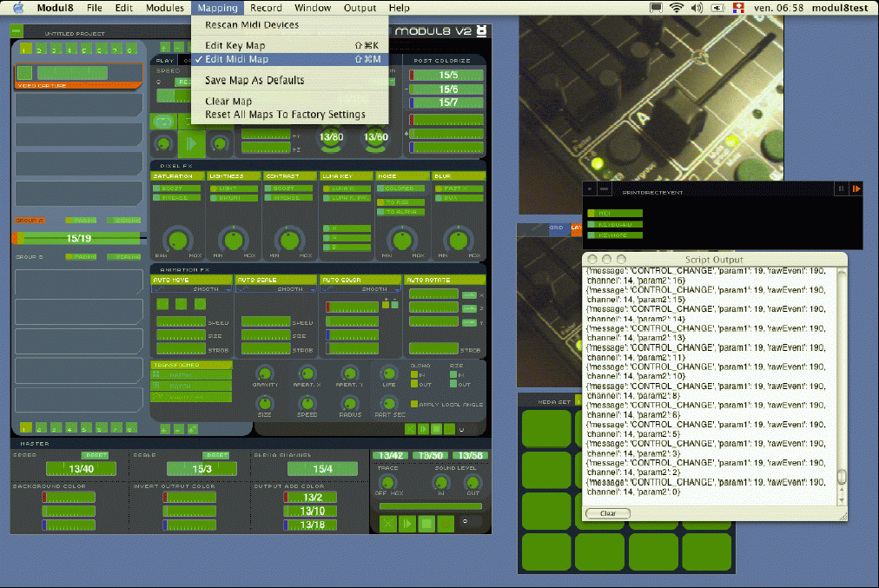Viewport: 879px width, 588px height.
Task: Click the flag input-source icon
Action: coord(738,8)
